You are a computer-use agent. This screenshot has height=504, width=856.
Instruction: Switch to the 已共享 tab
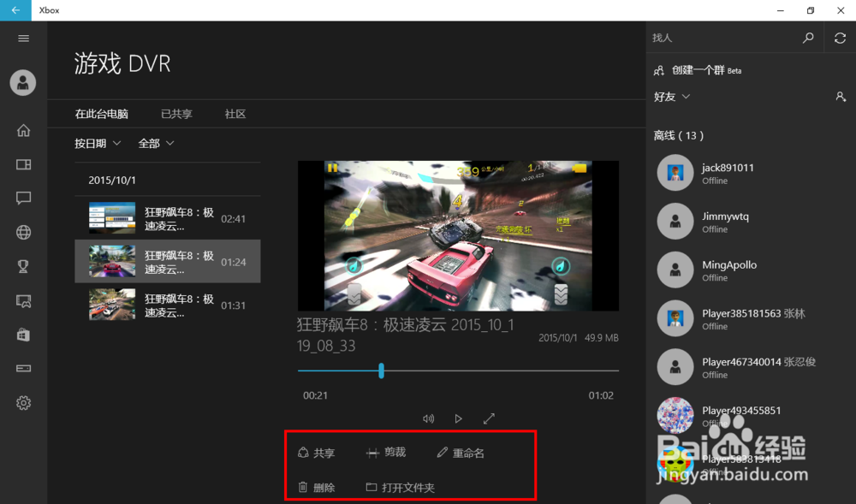click(x=175, y=113)
